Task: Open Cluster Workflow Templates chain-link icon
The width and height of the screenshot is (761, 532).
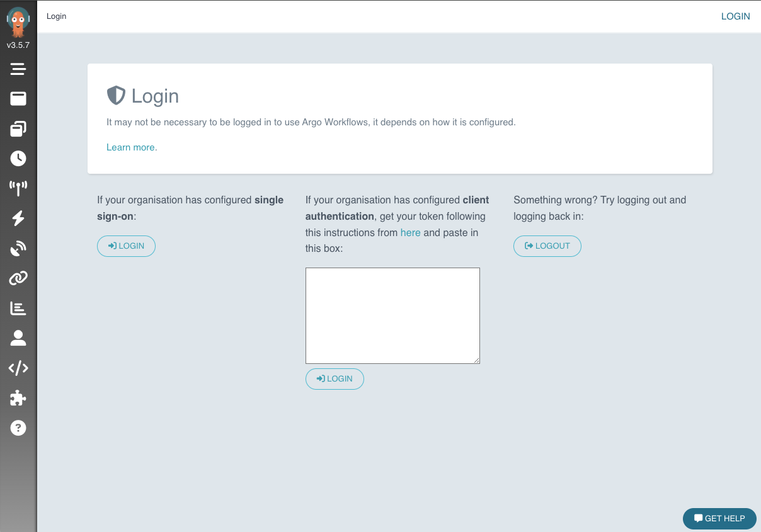Action: [18, 278]
